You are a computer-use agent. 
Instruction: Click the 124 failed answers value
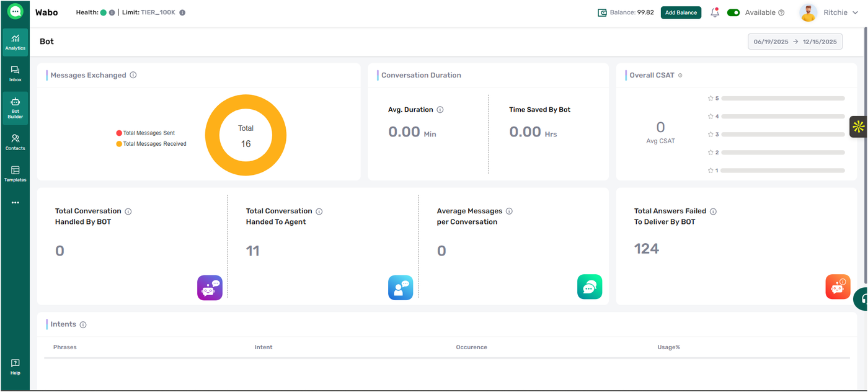647,249
